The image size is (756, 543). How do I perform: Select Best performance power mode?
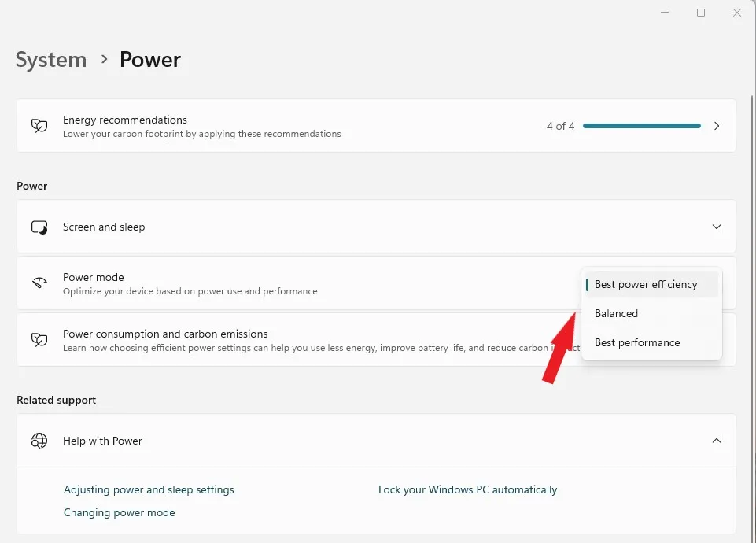click(637, 342)
